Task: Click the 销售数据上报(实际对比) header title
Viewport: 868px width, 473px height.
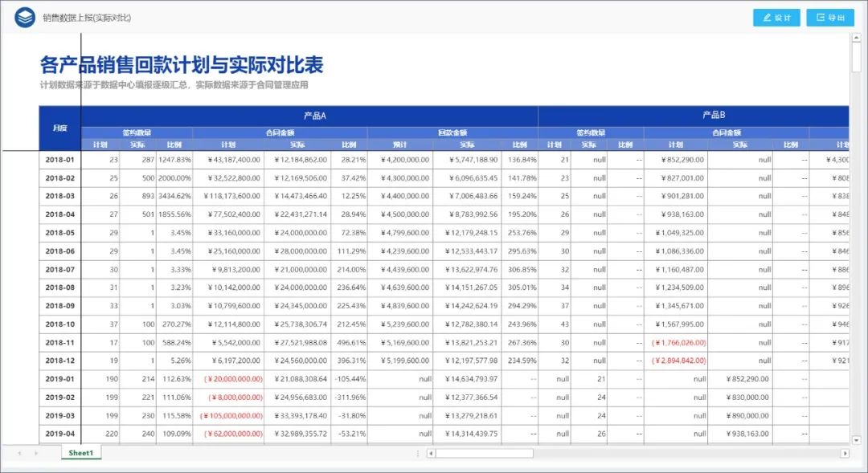Action: click(87, 18)
